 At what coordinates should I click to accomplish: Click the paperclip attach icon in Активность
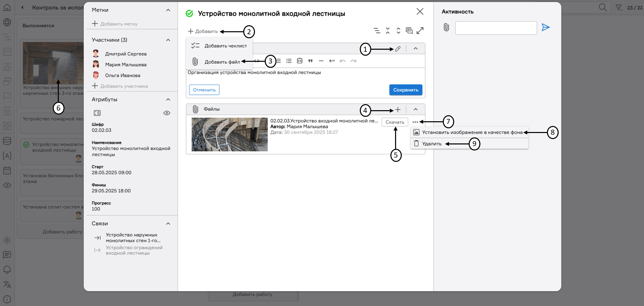coord(446,28)
